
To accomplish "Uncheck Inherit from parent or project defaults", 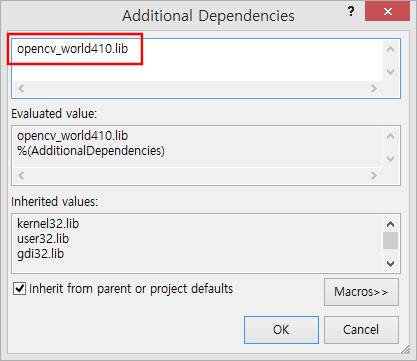I will 19,288.
